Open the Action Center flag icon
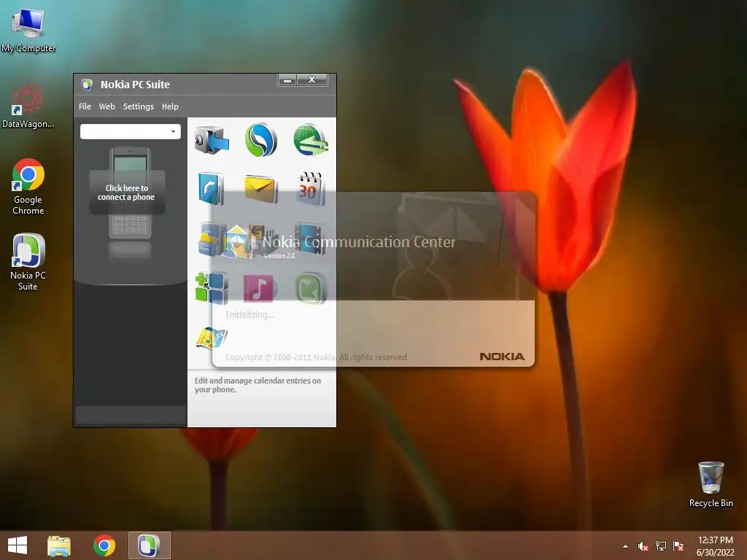Image resolution: width=747 pixels, height=560 pixels. point(678,546)
